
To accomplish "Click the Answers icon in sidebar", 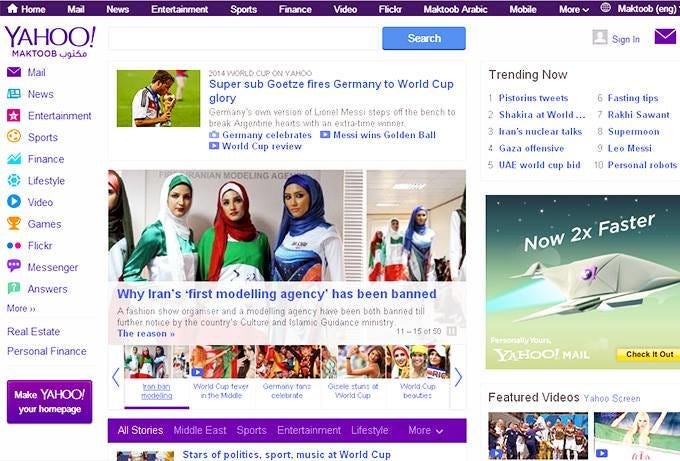I will tap(14, 288).
